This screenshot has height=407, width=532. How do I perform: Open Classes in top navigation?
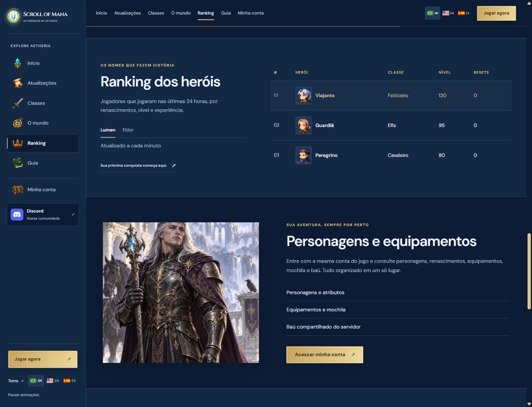156,13
